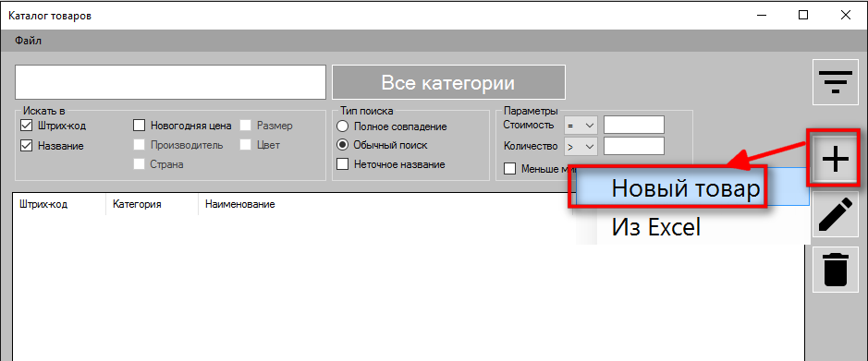Viewport: 868px width, 361px height.
Task: Choose Из Excel from the menu
Action: 692,226
